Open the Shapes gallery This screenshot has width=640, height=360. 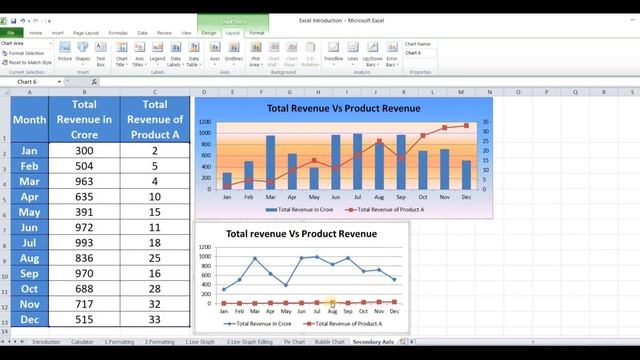[82, 53]
